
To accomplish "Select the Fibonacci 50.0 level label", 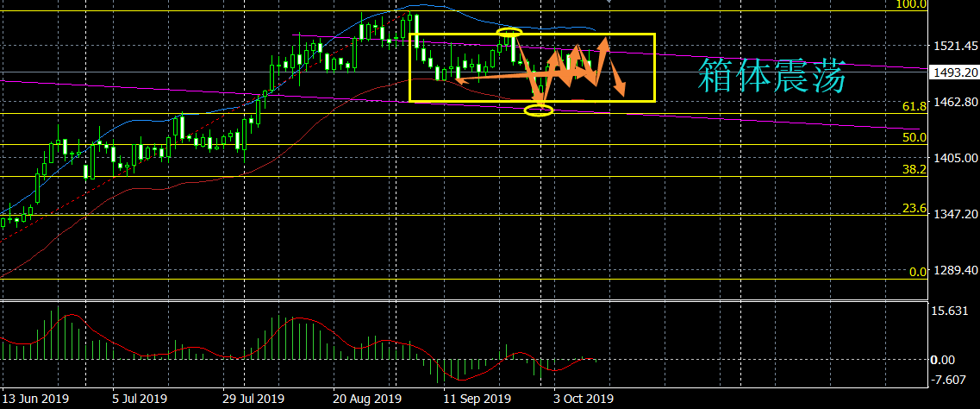I will tap(915, 137).
